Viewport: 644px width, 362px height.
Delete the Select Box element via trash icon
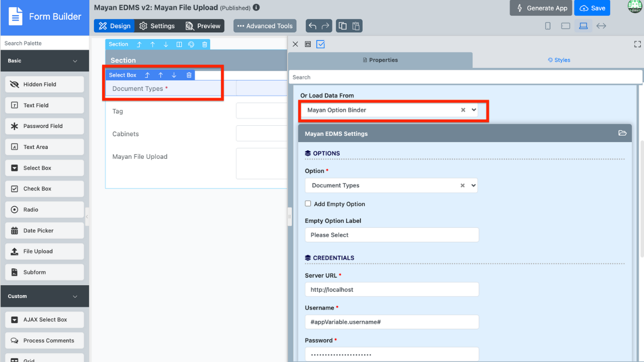(189, 75)
